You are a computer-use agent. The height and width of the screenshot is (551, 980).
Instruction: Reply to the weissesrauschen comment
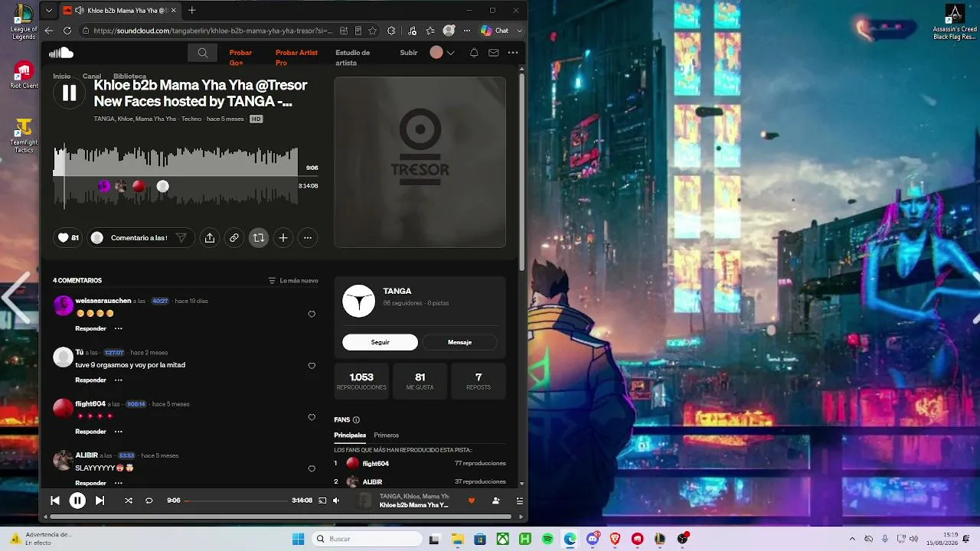pos(90,328)
